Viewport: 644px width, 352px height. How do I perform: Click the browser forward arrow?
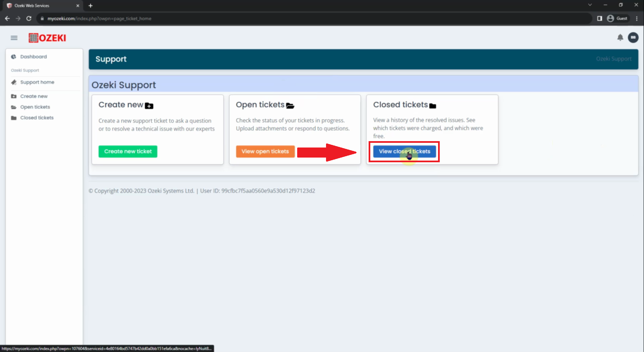(x=18, y=18)
